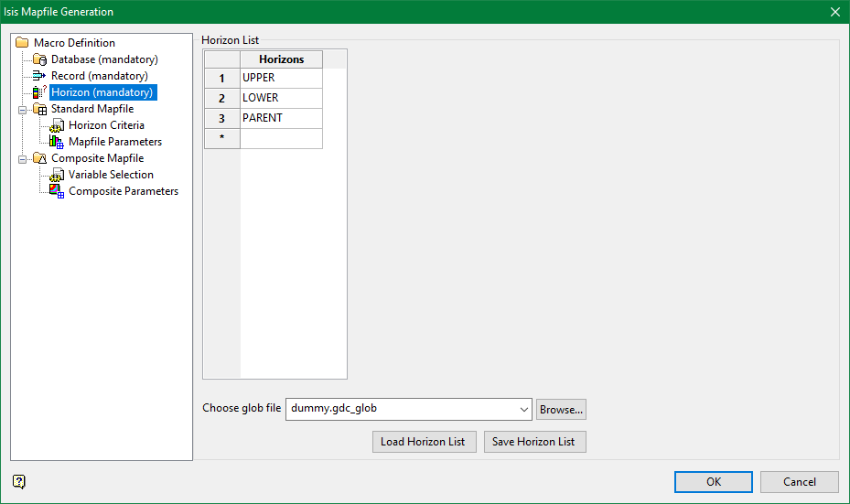Click the Standard Mapfile folder icon

39,109
